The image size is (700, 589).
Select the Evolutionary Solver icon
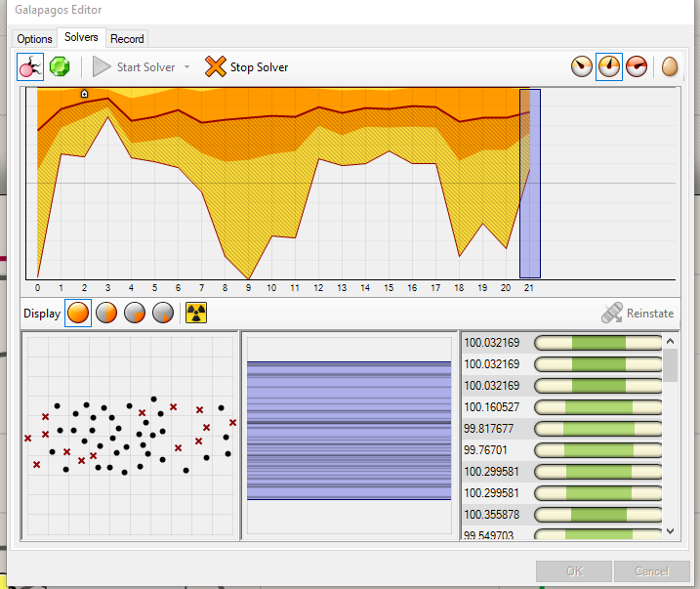(x=30, y=67)
